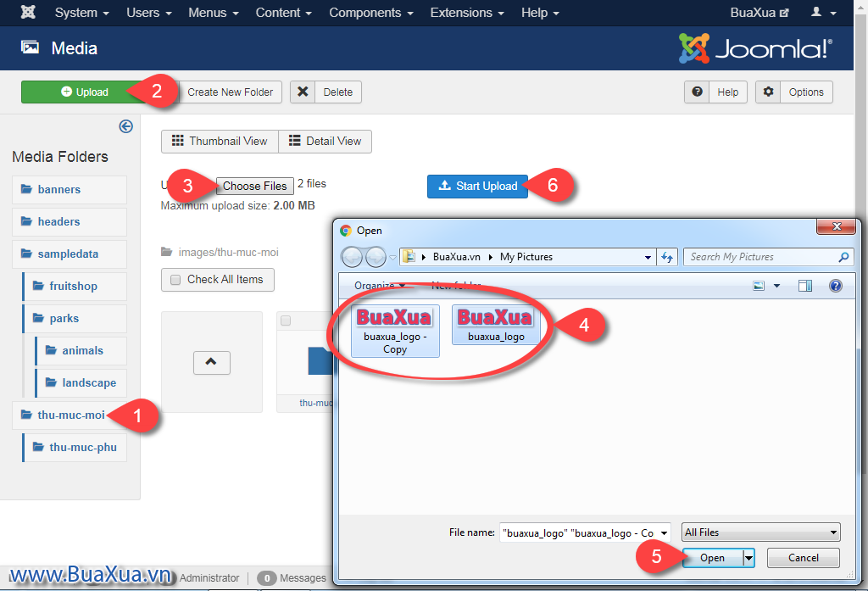This screenshot has width=868, height=591.
Task: Click the 0 messages badge
Action: [267, 578]
